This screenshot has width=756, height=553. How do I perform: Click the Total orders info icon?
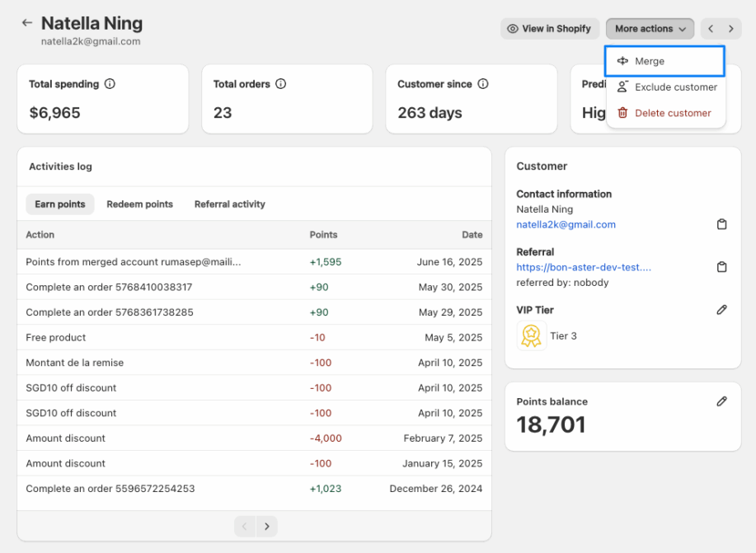pyautogui.click(x=280, y=84)
